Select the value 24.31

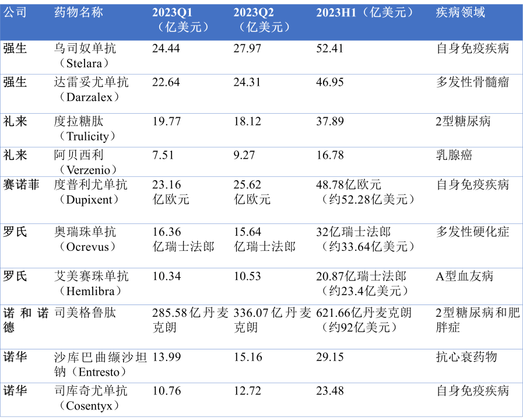247,82
